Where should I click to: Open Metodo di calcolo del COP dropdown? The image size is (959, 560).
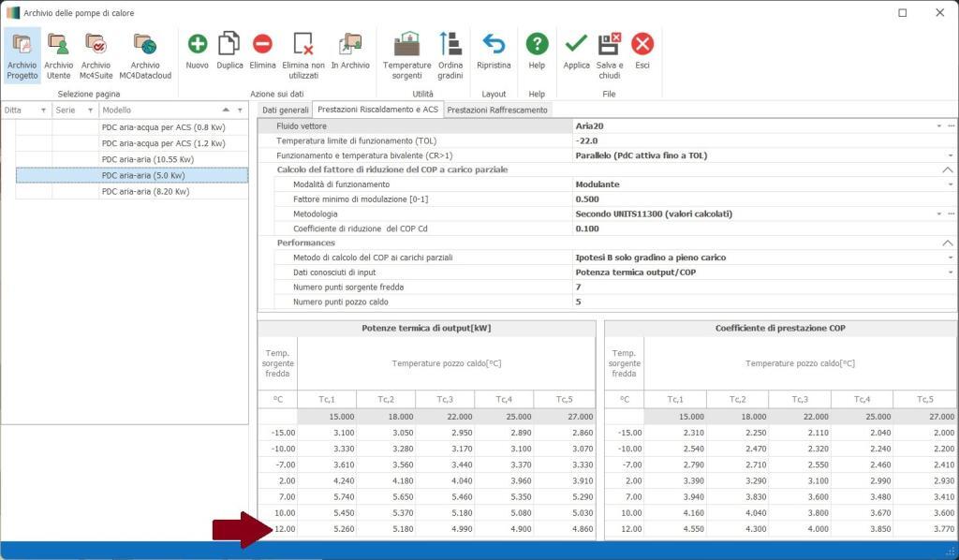click(951, 258)
